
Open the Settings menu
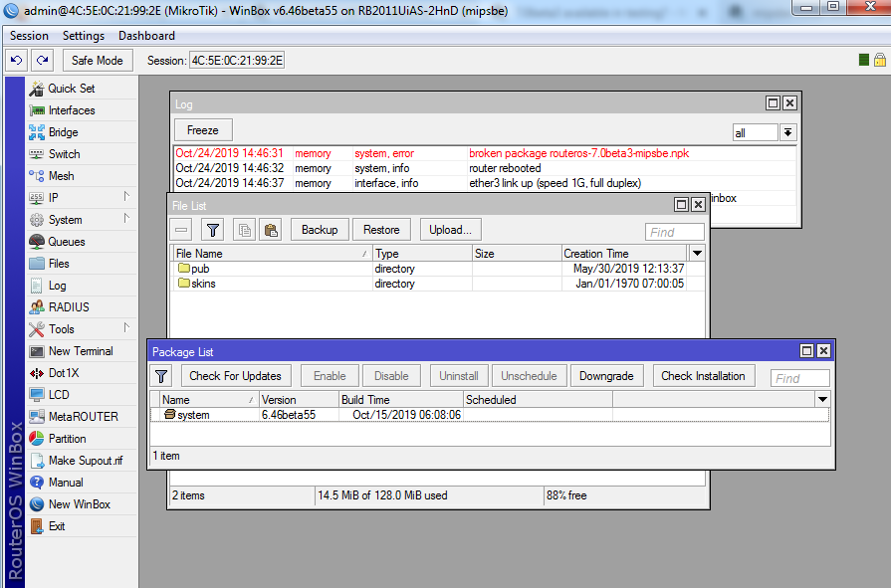tap(84, 36)
